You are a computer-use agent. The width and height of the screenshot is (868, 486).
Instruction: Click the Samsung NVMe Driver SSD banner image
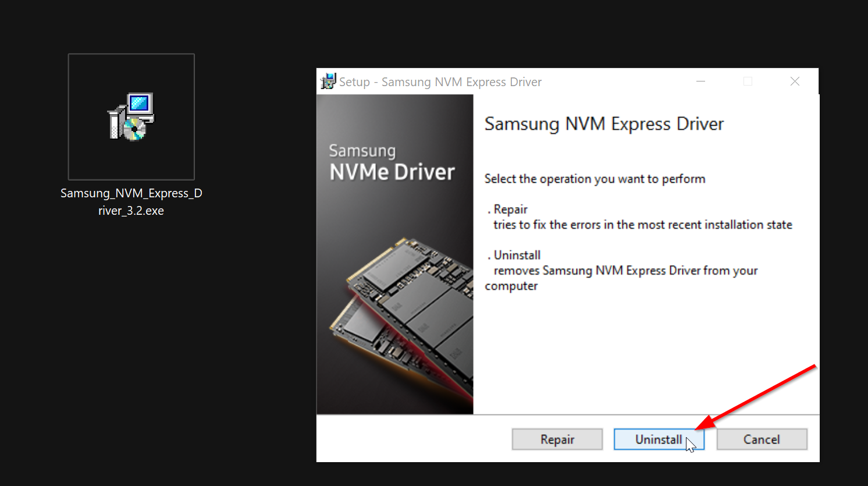(395, 254)
